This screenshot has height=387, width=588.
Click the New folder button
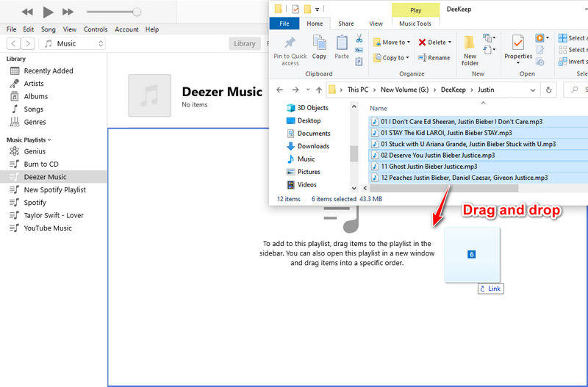coord(470,51)
